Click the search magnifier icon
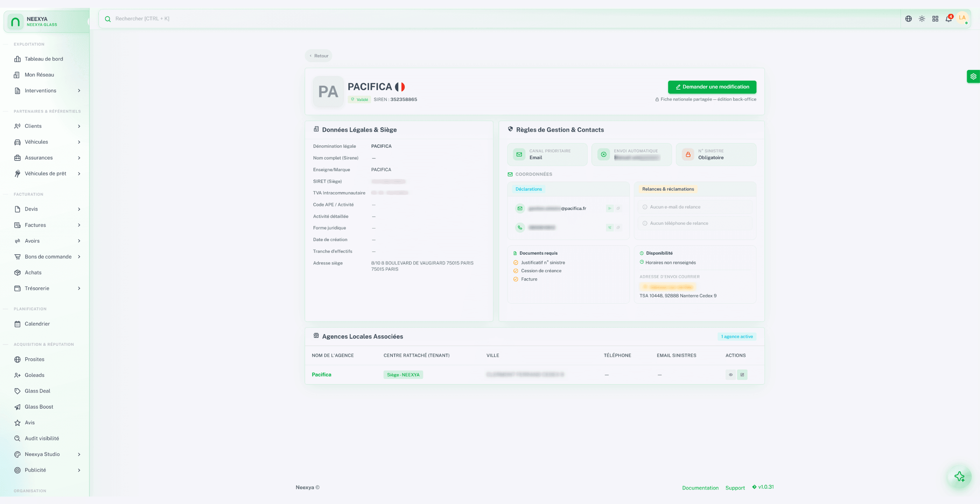 108,19
